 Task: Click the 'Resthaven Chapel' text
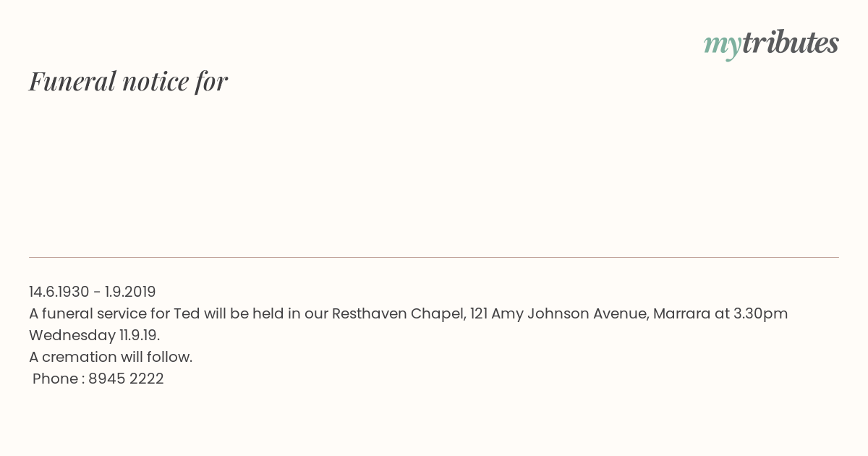[x=398, y=313]
